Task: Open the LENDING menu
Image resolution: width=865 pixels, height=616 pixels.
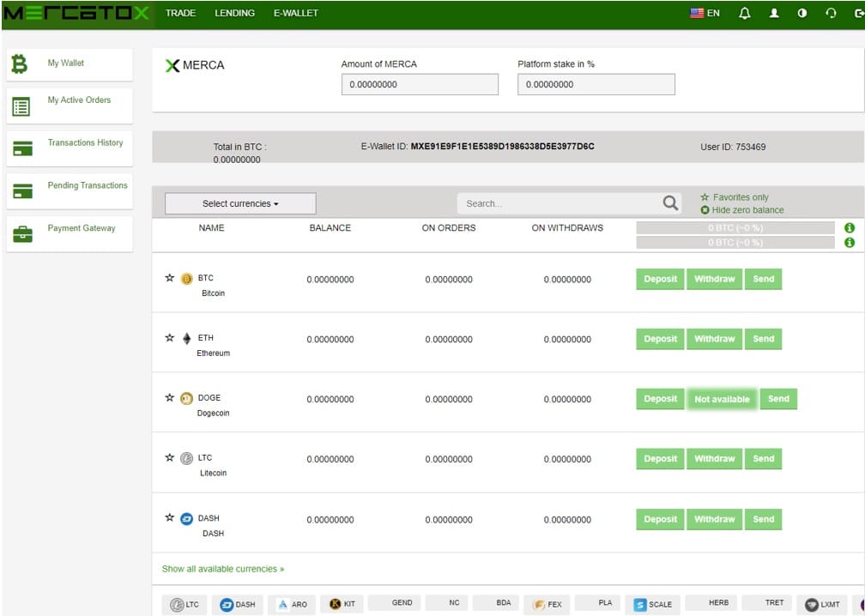Action: click(234, 13)
